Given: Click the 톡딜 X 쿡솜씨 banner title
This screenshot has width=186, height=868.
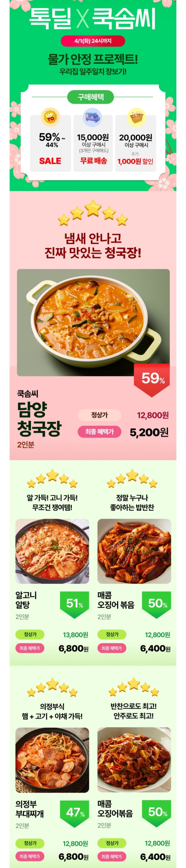Looking at the screenshot, I should tap(93, 18).
